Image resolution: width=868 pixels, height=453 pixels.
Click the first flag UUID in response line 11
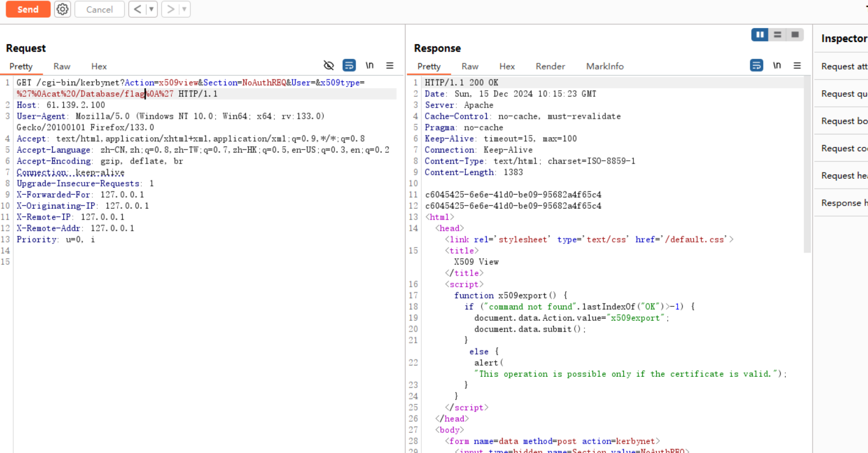[513, 194]
